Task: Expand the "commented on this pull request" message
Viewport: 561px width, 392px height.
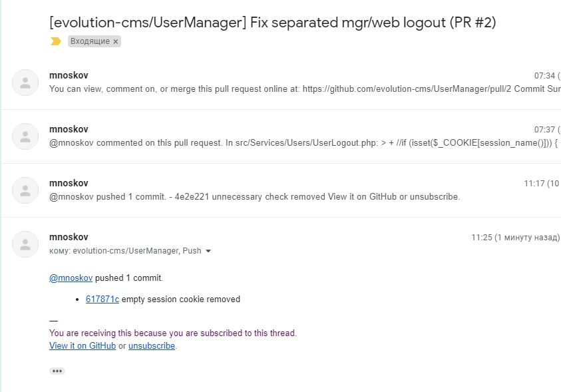Action: click(x=299, y=142)
